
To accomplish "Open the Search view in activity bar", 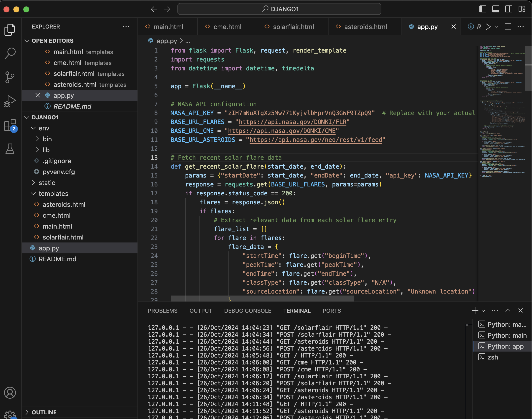I will point(10,53).
